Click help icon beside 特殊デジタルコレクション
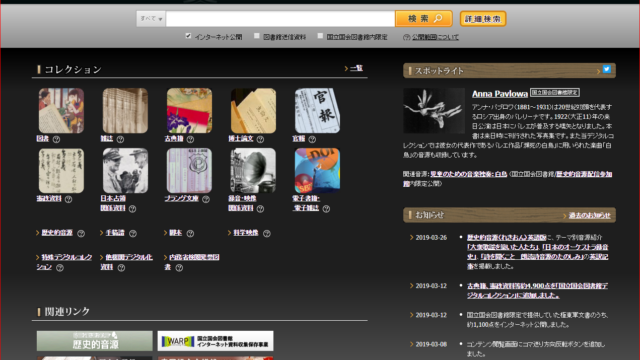This screenshot has width=640, height=360. (60, 268)
